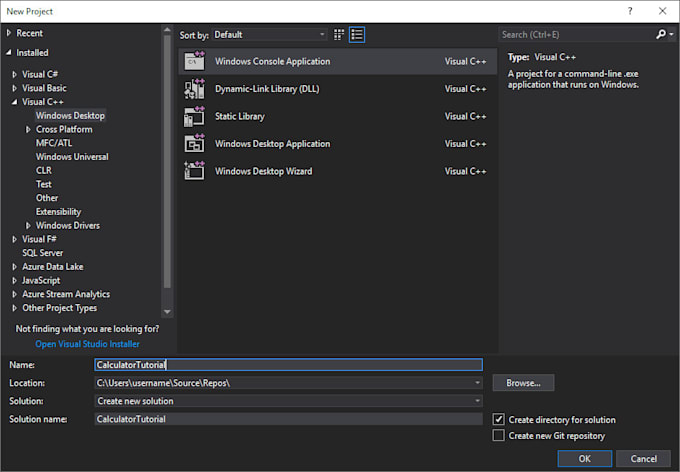Click the Windows Console Application template icon
Screen dimensions: 680x472
coord(194,62)
